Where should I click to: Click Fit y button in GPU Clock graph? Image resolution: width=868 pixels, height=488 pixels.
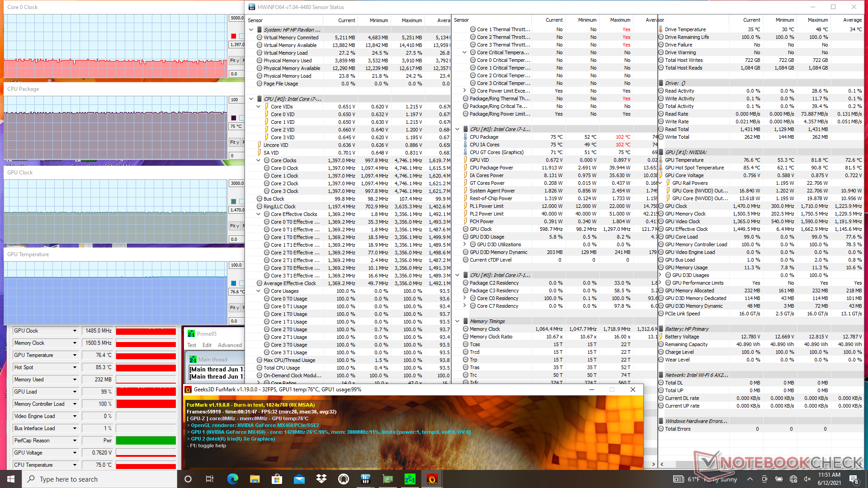click(x=235, y=226)
